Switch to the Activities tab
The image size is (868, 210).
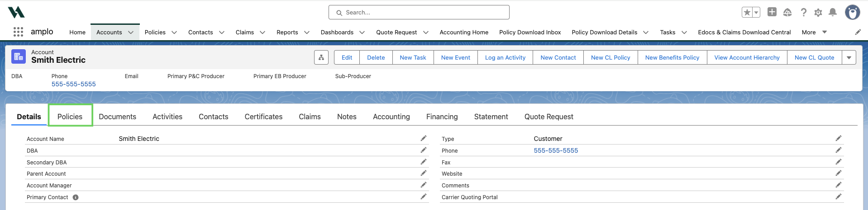(x=167, y=117)
